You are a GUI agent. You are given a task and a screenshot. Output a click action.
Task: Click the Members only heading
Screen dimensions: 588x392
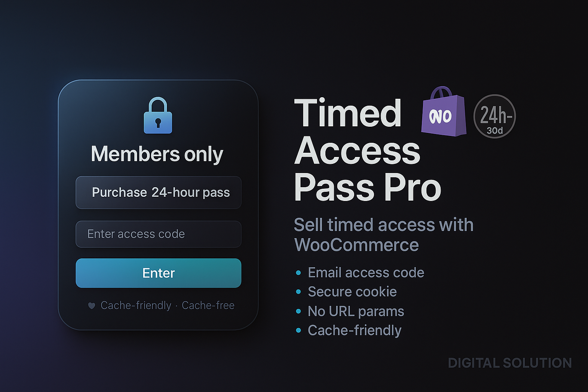tap(157, 154)
